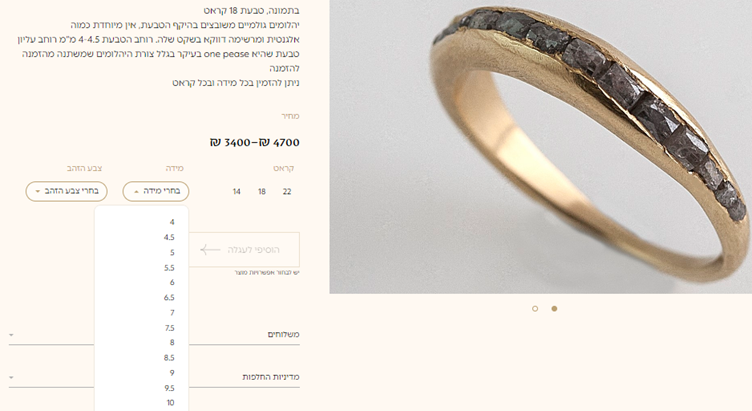Viewport: 752px width, 411px height.
Task: Select 18 karat option
Action: click(262, 192)
